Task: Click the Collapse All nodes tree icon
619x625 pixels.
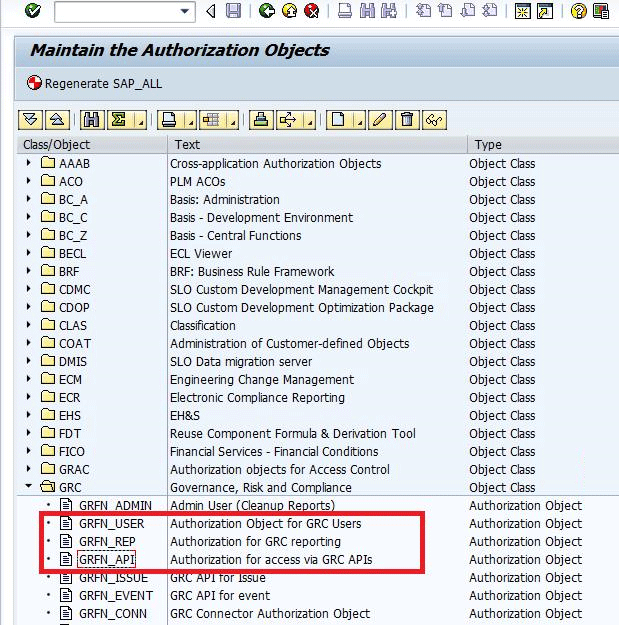Action: pos(57,120)
